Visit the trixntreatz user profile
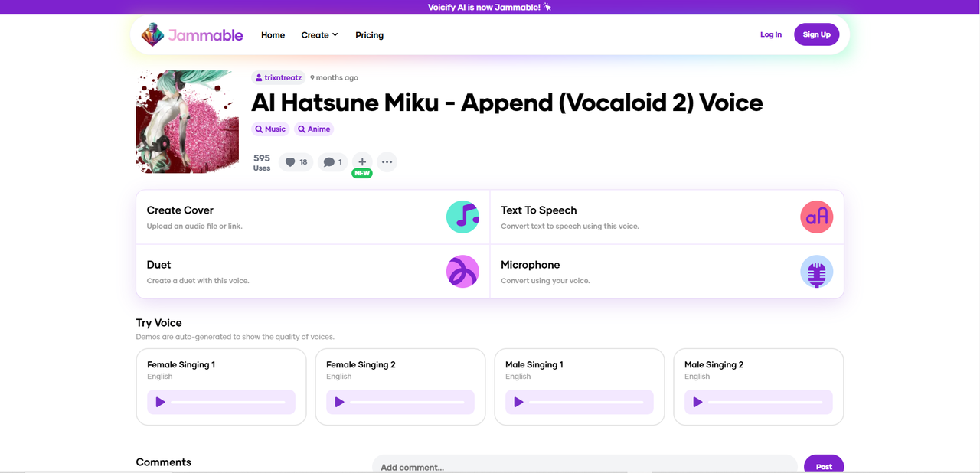The height and width of the screenshot is (473, 980). click(x=279, y=77)
